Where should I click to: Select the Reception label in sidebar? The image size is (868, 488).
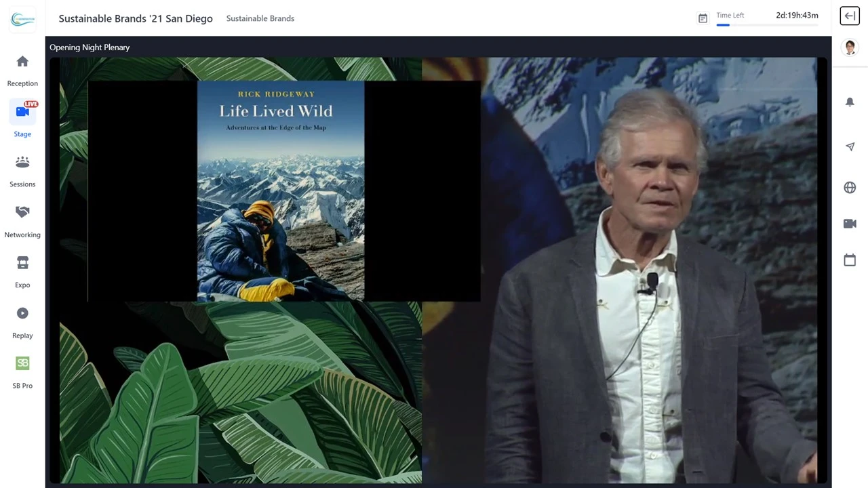coord(22,83)
